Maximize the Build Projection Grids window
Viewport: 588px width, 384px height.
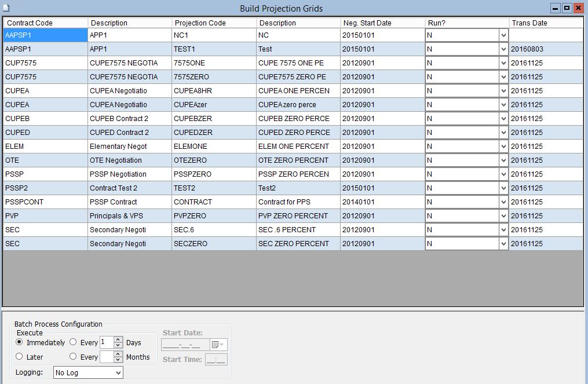click(567, 8)
